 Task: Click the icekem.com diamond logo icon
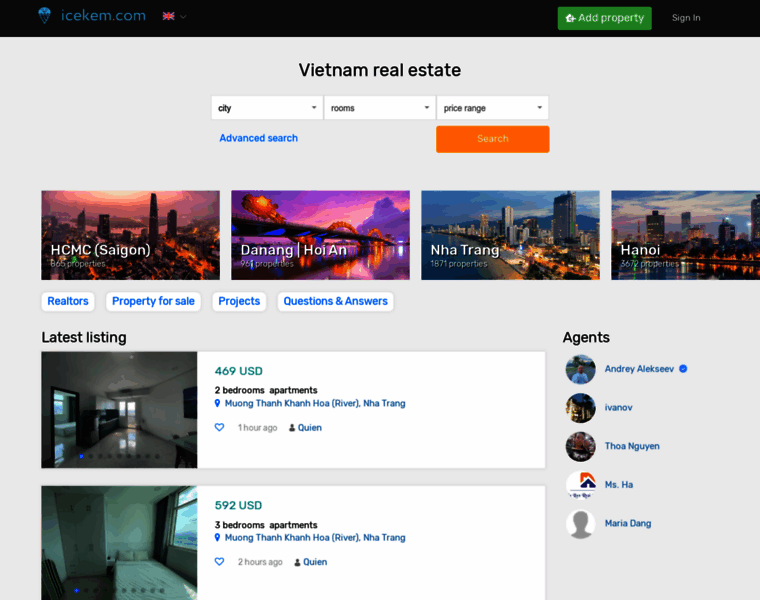(44, 16)
